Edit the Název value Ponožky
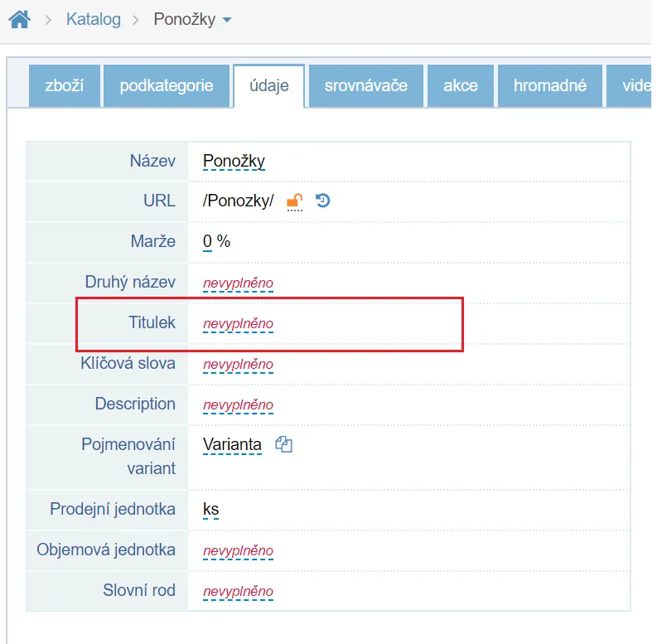The height and width of the screenshot is (644, 662). (234, 161)
